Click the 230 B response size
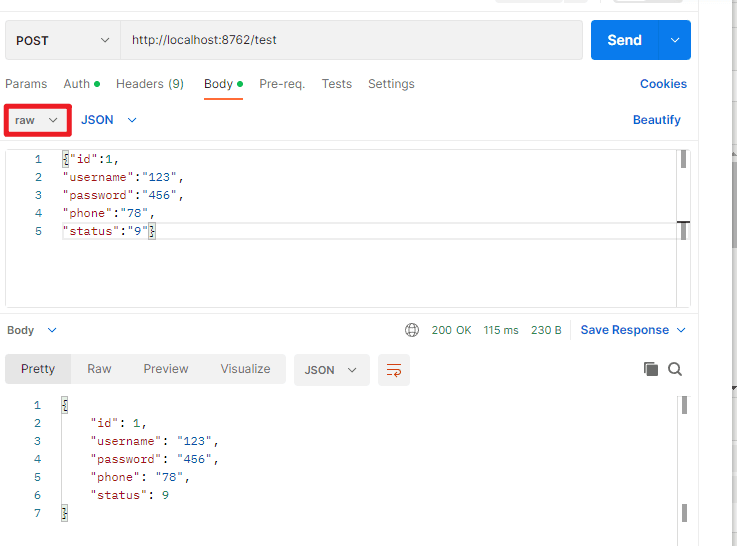Viewport: 737px width, 546px height. click(x=546, y=330)
